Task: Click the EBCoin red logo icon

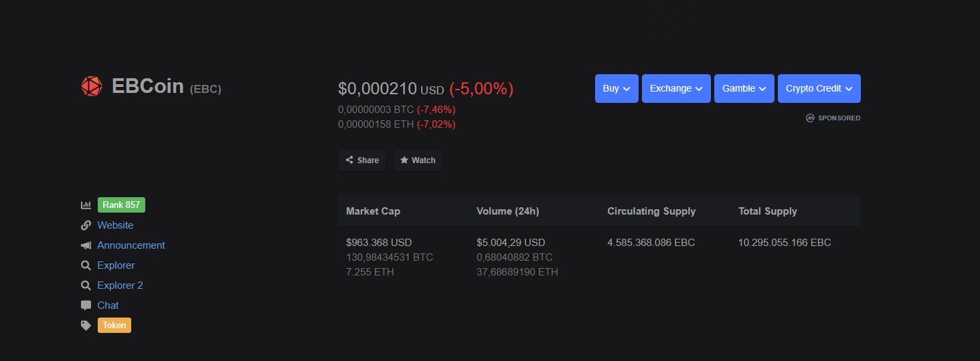Action: [91, 86]
